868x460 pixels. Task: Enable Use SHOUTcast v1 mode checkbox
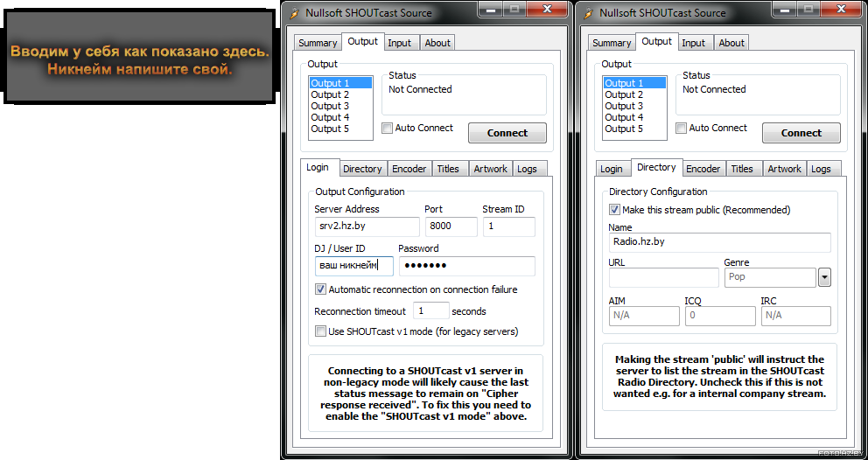(320, 331)
